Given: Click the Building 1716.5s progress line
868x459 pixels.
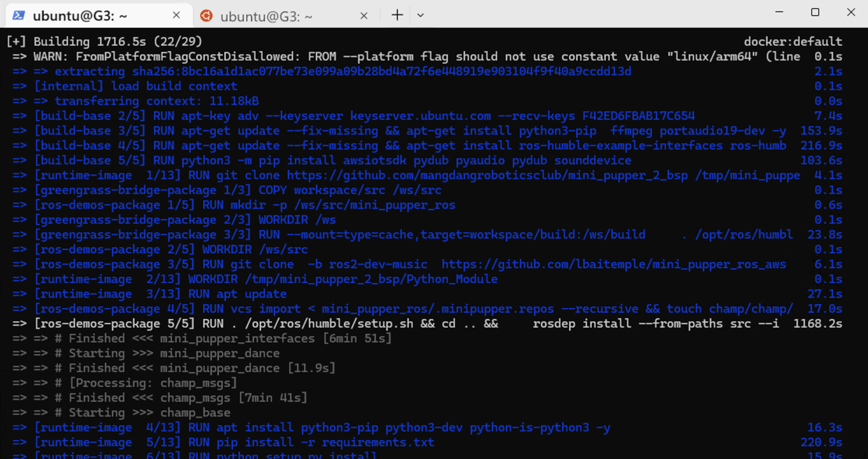Looking at the screenshot, I should click(x=104, y=41).
